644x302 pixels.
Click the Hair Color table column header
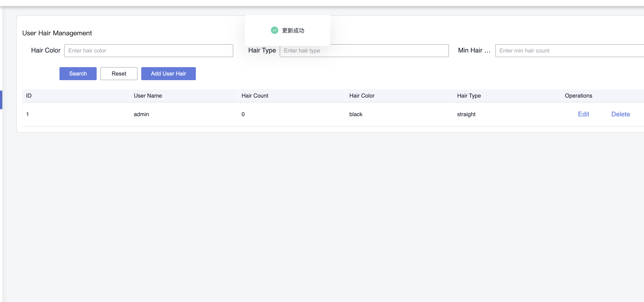[x=361, y=95]
